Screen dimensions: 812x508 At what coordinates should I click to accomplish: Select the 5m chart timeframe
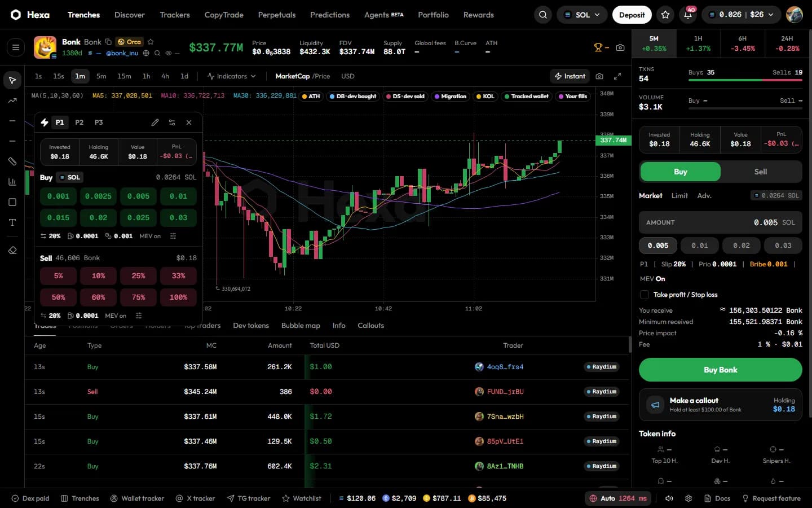(x=101, y=76)
